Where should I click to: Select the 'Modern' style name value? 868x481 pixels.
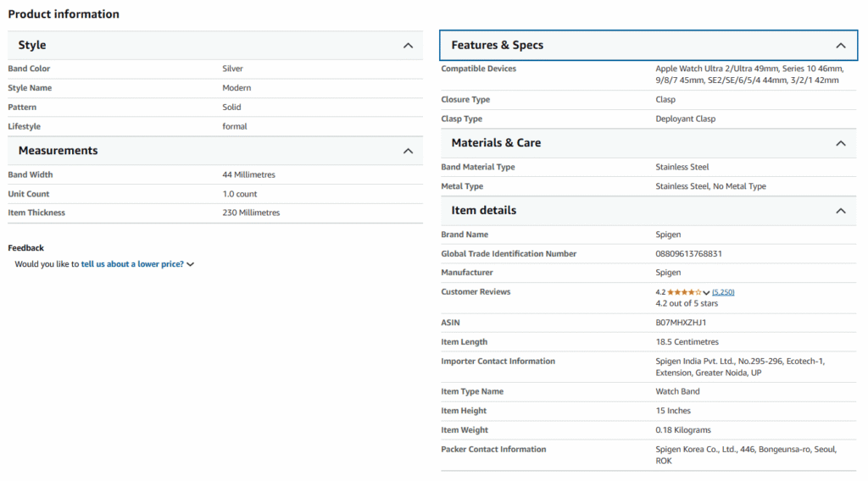pyautogui.click(x=236, y=88)
